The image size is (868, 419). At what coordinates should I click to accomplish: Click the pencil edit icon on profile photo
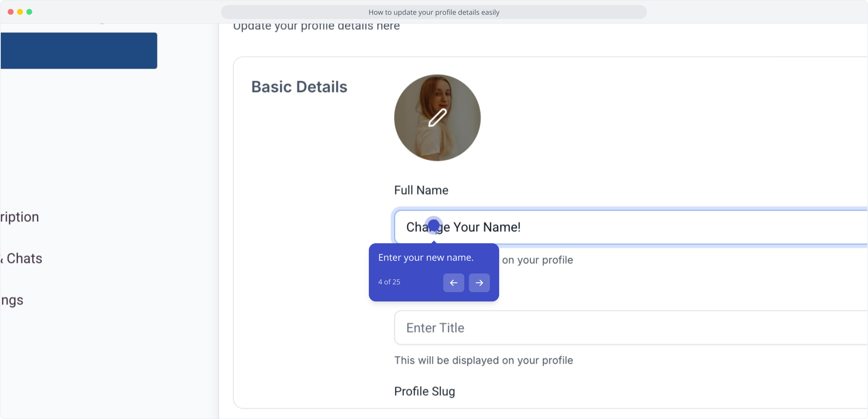coord(437,118)
